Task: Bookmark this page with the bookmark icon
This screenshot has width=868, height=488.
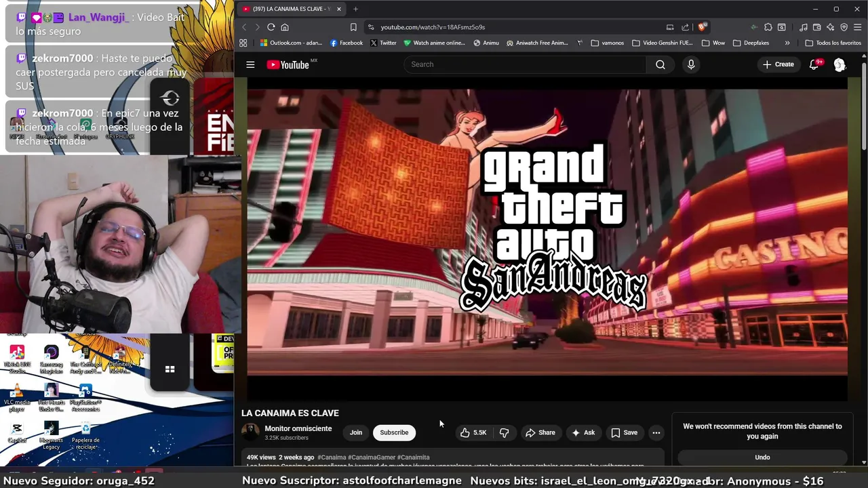Action: click(x=353, y=27)
